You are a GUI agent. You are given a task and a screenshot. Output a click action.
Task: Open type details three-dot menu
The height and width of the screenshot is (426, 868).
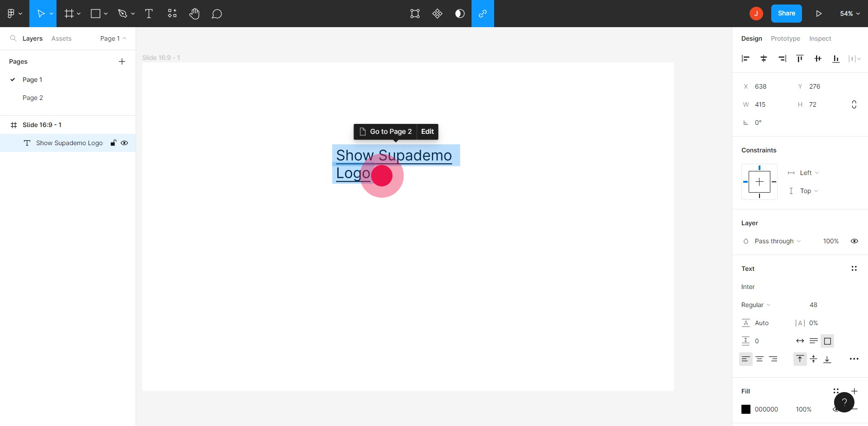tap(854, 359)
